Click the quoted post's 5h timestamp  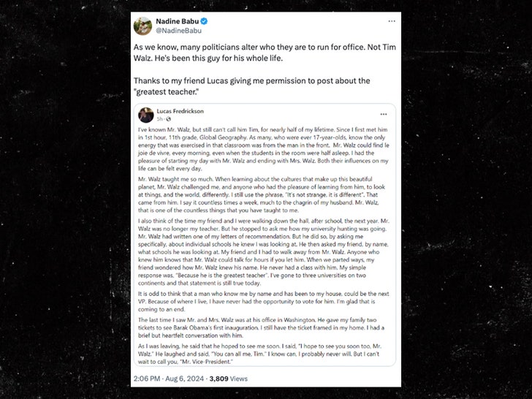(x=161, y=119)
